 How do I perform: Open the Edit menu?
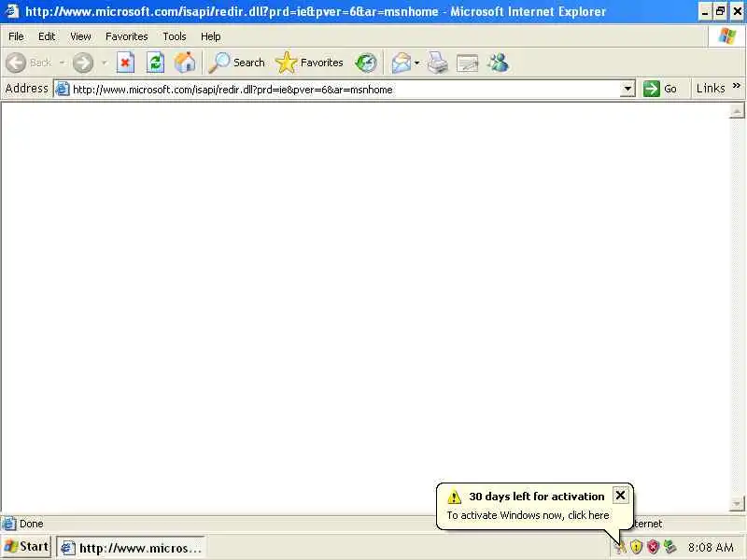47,36
